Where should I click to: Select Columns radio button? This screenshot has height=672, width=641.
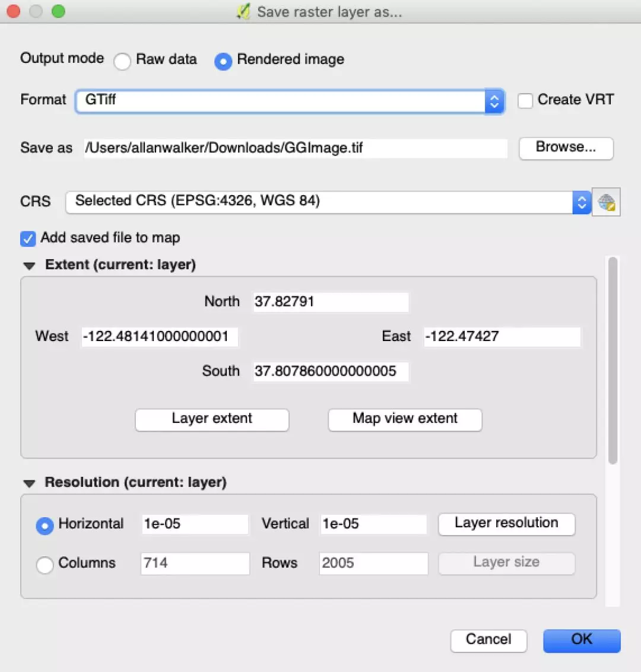(45, 565)
